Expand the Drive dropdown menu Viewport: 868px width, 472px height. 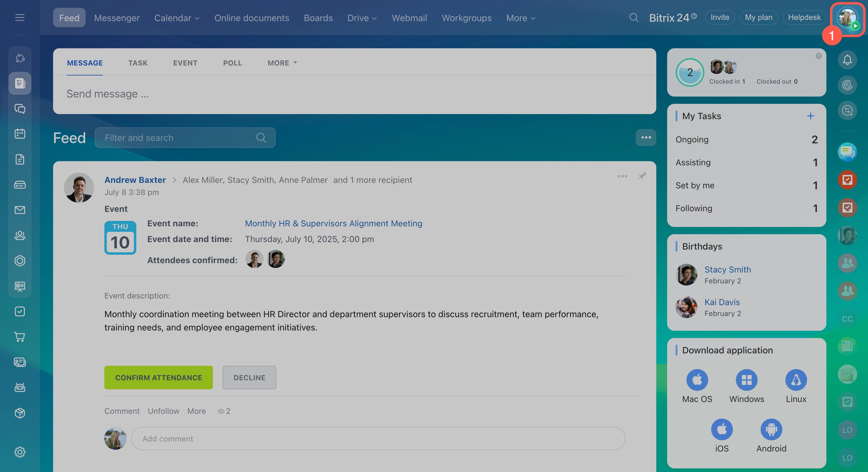tap(362, 18)
